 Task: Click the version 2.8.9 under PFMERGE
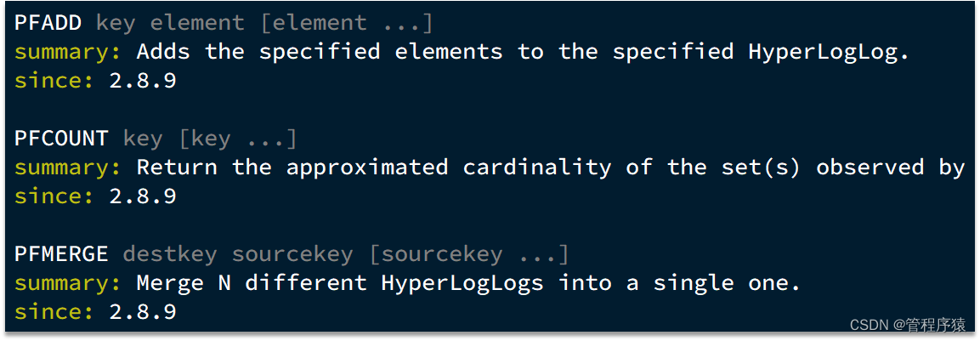143,313
